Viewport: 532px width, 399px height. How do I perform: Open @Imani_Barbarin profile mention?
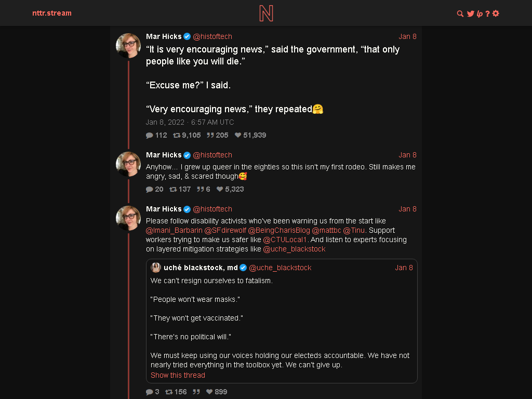tap(174, 230)
